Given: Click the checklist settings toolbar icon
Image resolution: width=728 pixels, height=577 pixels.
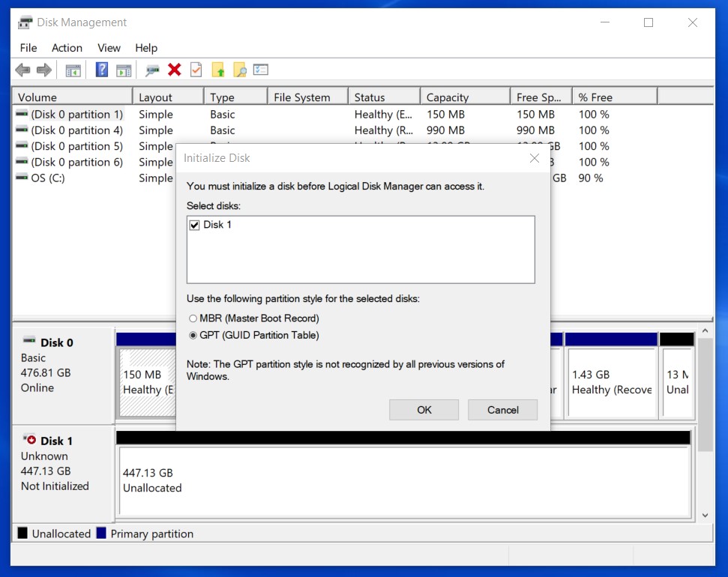Looking at the screenshot, I should (261, 70).
